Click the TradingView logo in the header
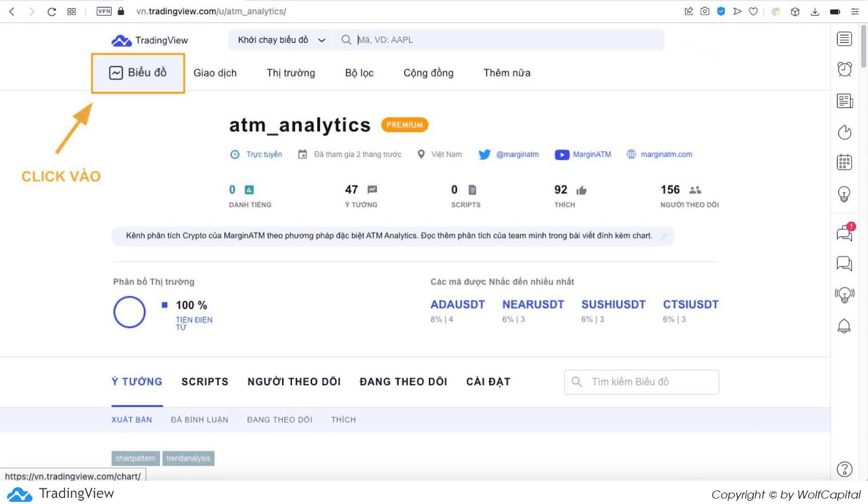This screenshot has width=868, height=504. pyautogui.click(x=150, y=40)
